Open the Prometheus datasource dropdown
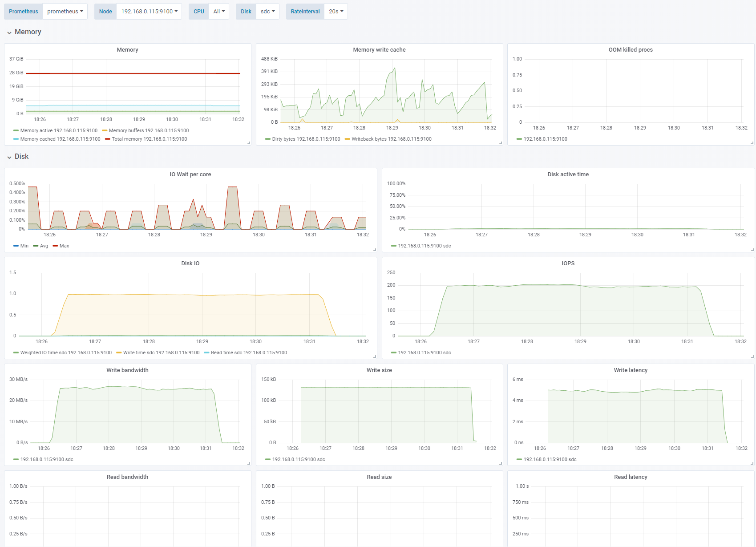The image size is (756, 547). pos(65,12)
